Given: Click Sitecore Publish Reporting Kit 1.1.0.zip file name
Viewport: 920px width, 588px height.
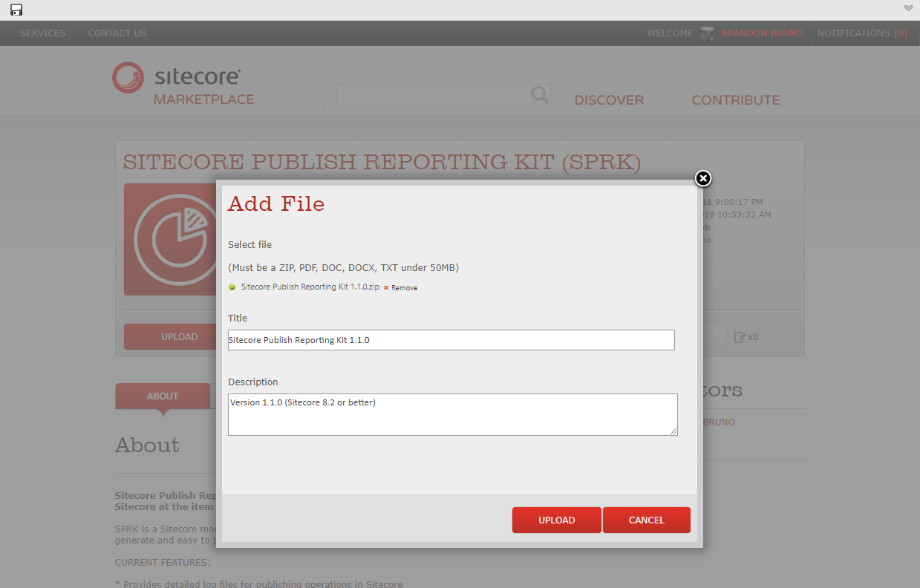Looking at the screenshot, I should click(310, 287).
